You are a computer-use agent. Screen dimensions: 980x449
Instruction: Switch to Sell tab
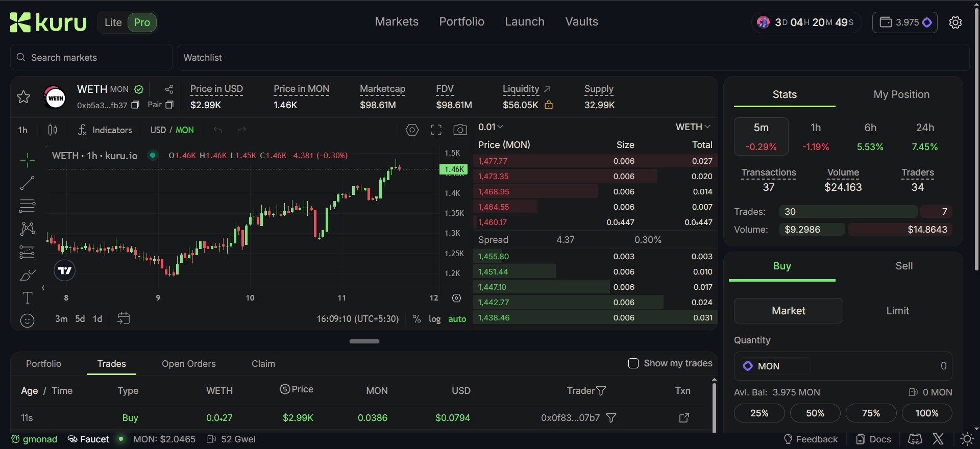click(x=904, y=266)
